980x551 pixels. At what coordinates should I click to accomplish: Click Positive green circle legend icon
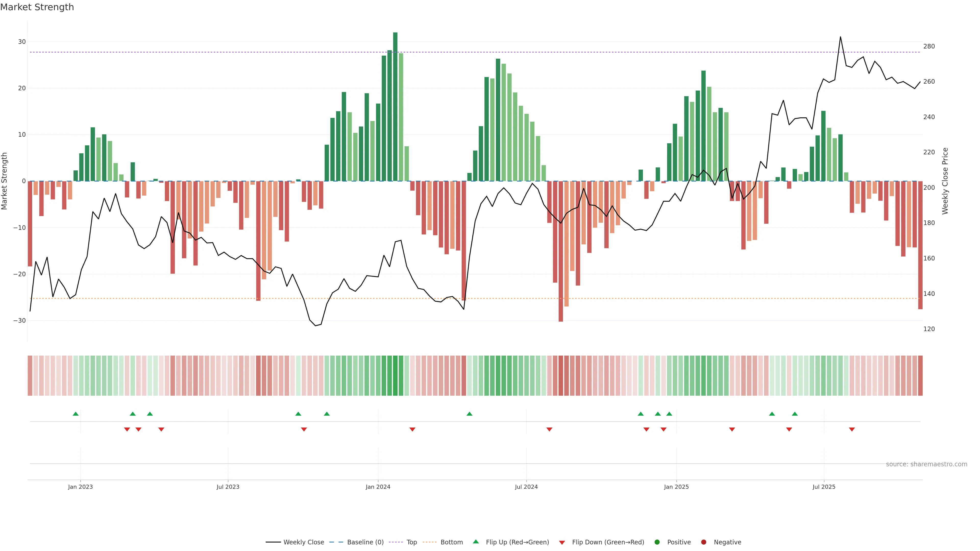(x=657, y=542)
